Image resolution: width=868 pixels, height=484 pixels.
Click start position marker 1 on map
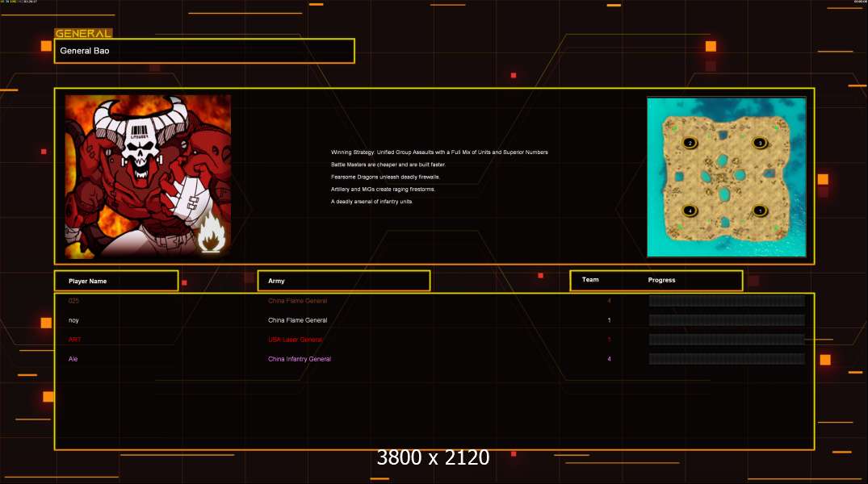coord(760,211)
